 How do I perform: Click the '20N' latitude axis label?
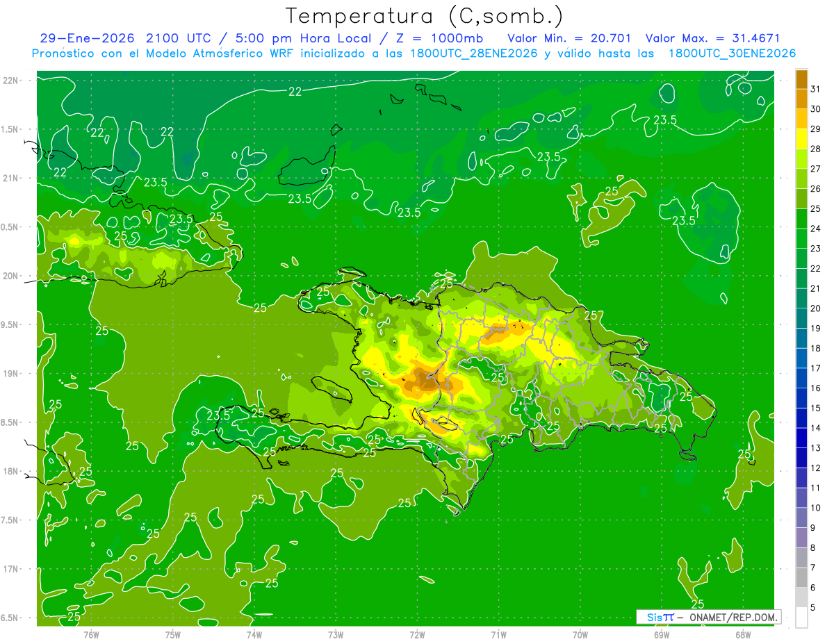click(11, 276)
